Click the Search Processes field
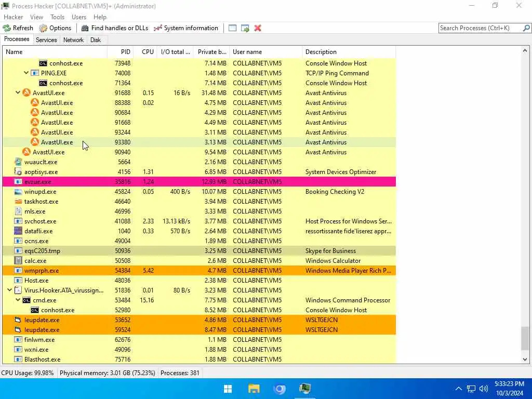The width and height of the screenshot is (532, 399). point(481,28)
